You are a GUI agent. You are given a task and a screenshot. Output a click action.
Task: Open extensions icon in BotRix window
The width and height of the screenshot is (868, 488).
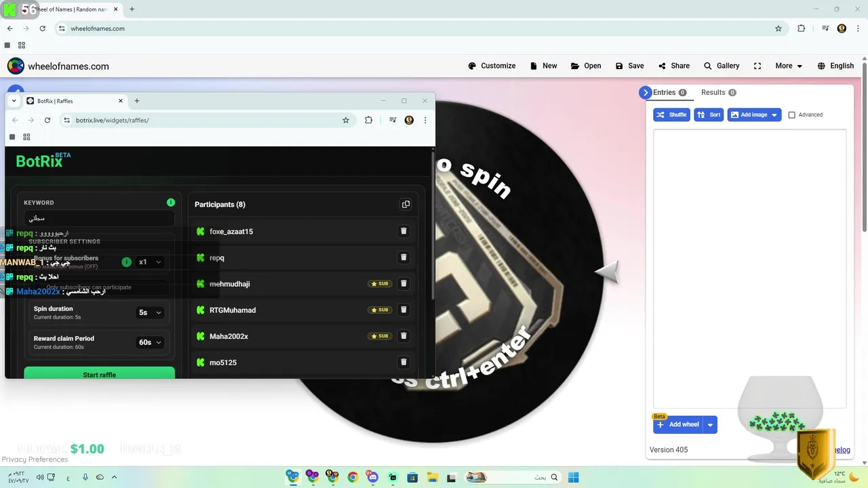[368, 120]
